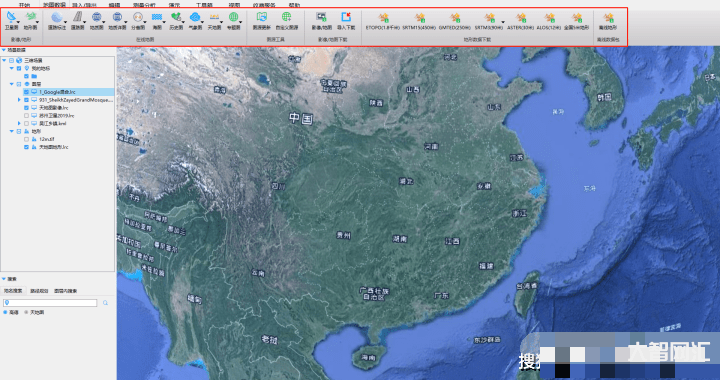Open the SRTM3 (90m) dropdown arrow
Image resolution: width=720 pixels, height=380 pixels.
coord(503,22)
